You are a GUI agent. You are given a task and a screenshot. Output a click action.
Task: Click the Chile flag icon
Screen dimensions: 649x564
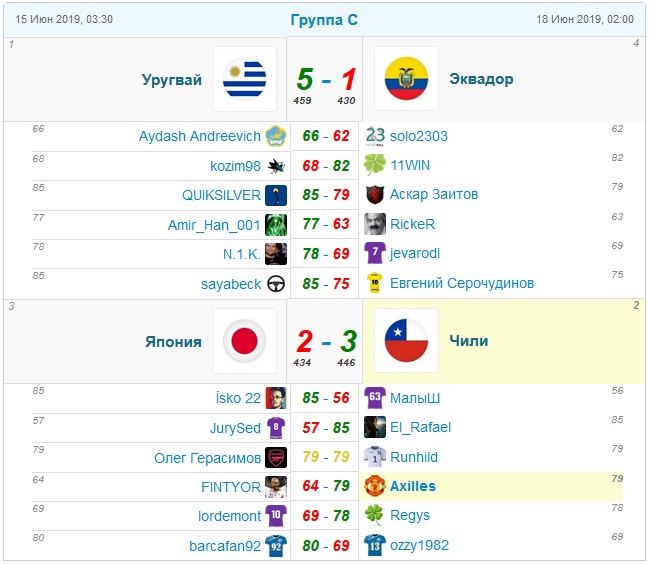pyautogui.click(x=406, y=341)
